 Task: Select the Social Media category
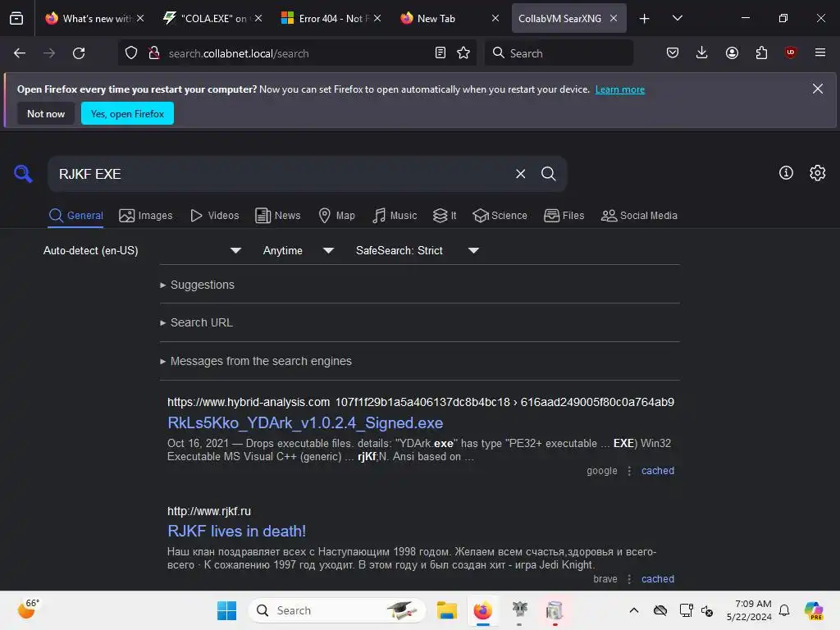[x=639, y=216]
